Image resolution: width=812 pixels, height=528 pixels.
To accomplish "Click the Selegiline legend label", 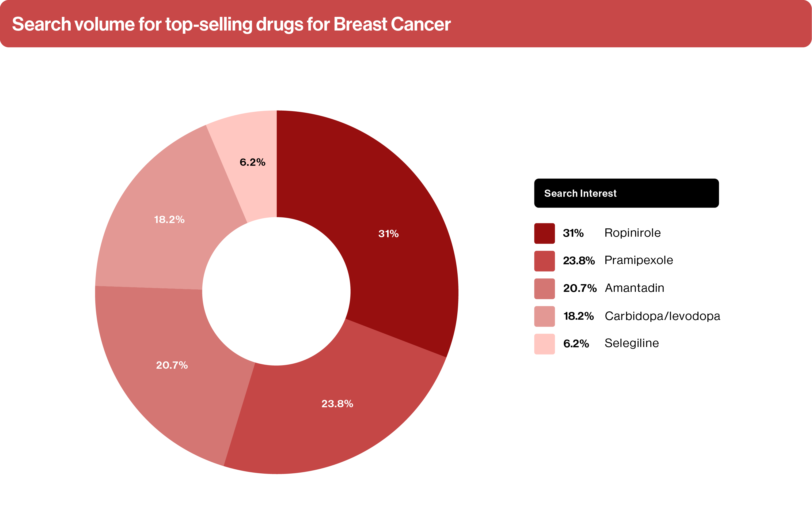I will (632, 343).
